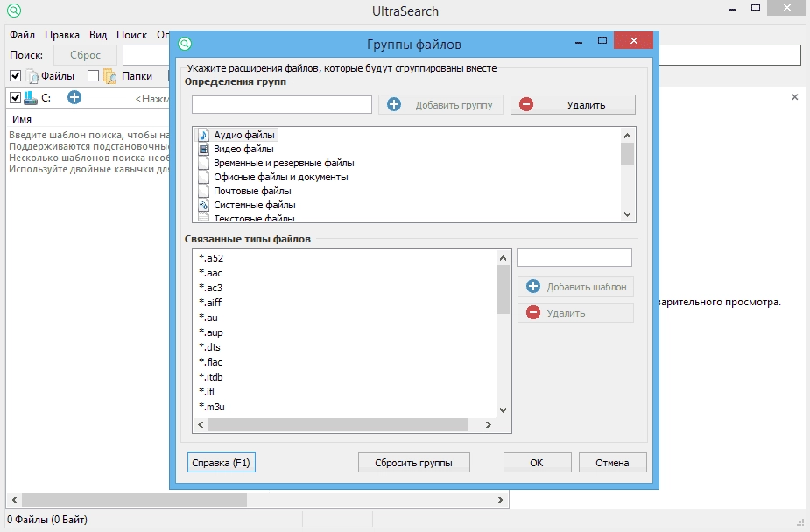Viewport: 810px width, 532px height.
Task: Click the main search field beside Сброс
Action: click(x=146, y=55)
